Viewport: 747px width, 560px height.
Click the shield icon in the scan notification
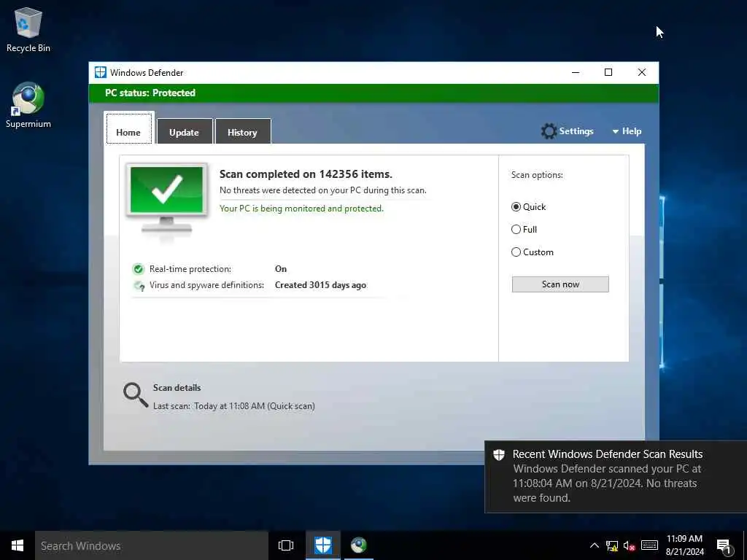[499, 454]
